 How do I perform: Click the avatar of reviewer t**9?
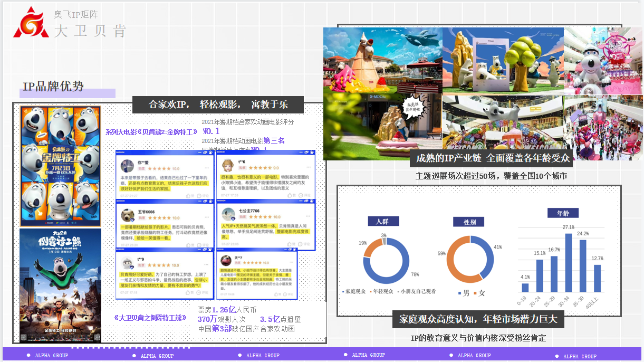pos(128,262)
